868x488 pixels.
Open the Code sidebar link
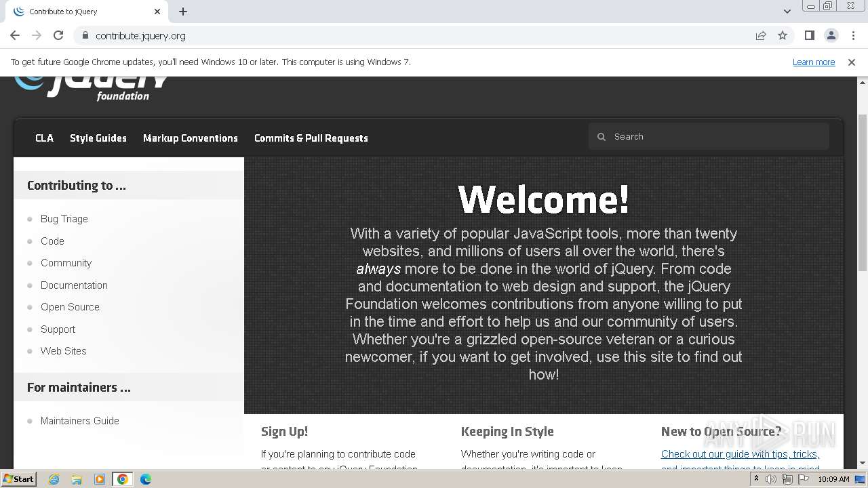pyautogui.click(x=52, y=241)
